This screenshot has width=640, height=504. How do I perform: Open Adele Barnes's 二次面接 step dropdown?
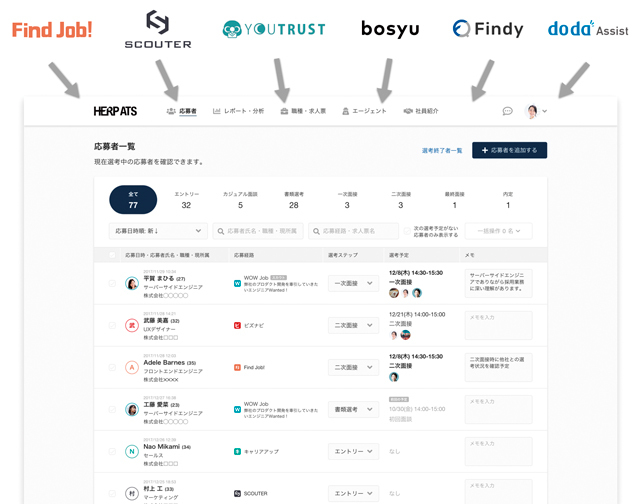point(353,367)
